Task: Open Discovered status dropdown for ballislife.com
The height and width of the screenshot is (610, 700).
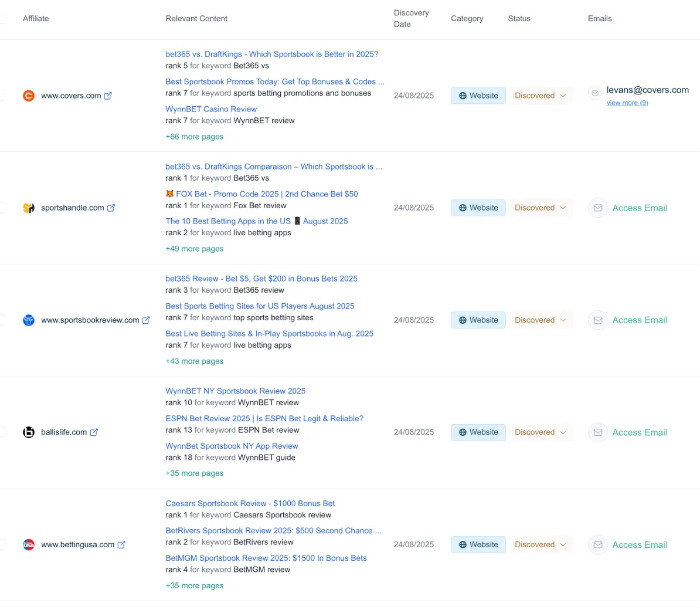Action: pos(541,432)
